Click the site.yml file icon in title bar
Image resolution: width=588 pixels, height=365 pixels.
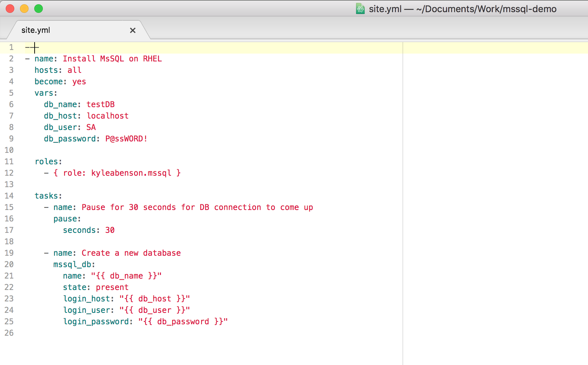click(x=360, y=9)
